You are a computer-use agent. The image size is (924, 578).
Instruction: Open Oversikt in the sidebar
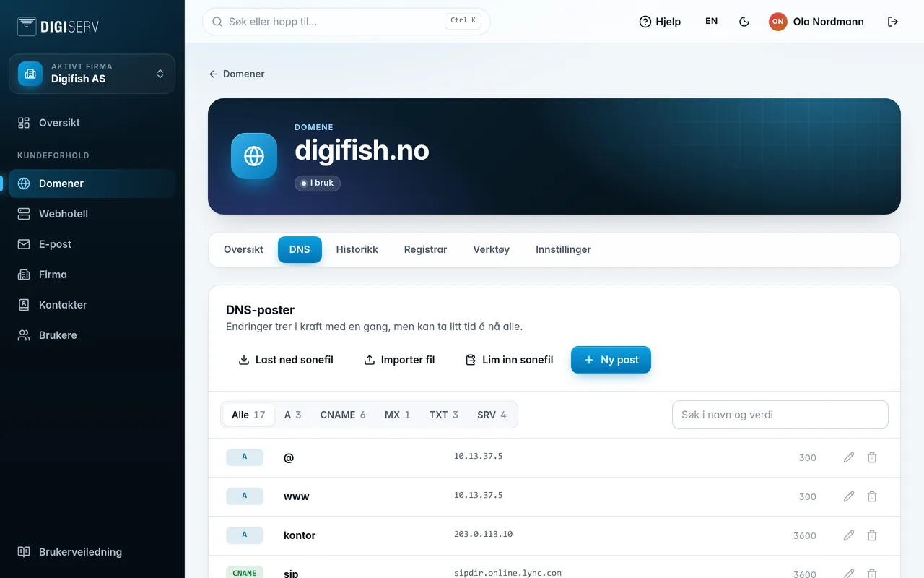point(92,123)
